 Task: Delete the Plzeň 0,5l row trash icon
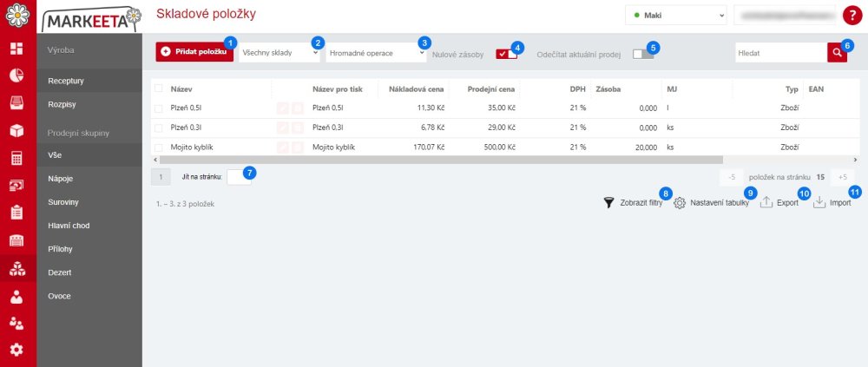(x=297, y=108)
